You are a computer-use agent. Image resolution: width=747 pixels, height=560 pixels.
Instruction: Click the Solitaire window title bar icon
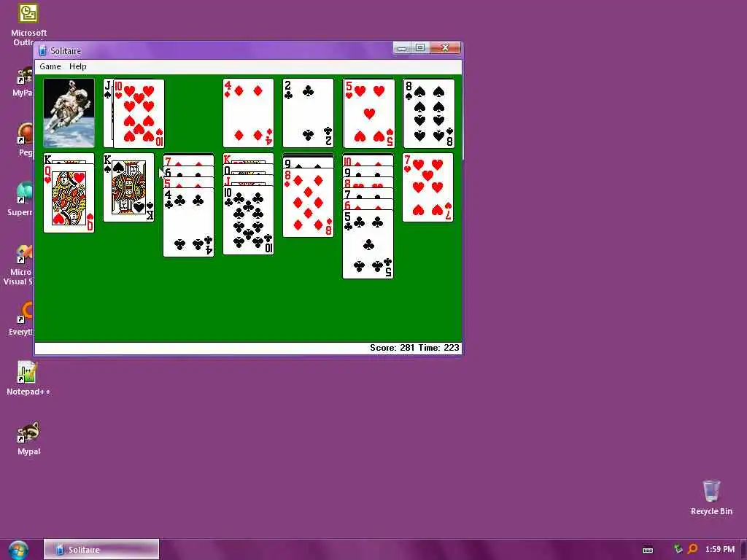42,50
